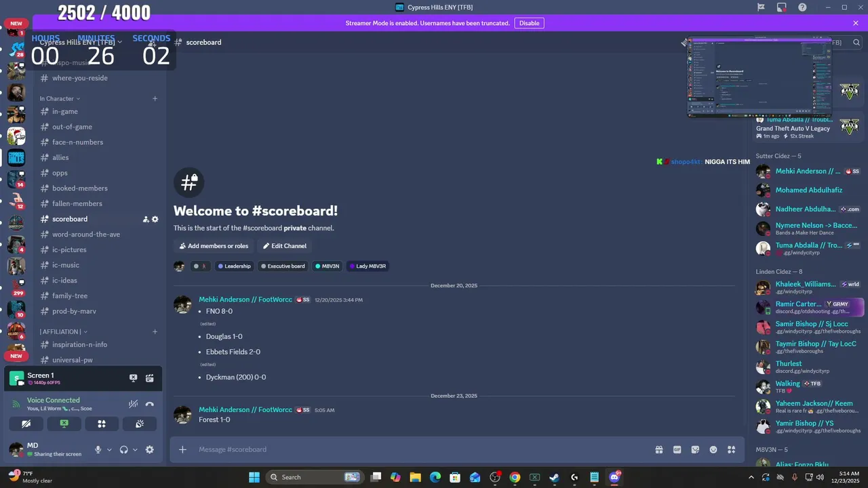
Task: Mute the microphone in user panel
Action: click(98, 449)
